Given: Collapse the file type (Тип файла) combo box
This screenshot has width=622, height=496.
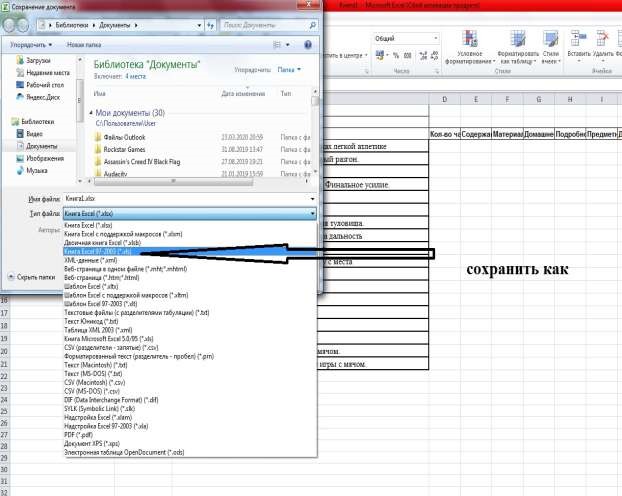Looking at the screenshot, I should coord(313,214).
